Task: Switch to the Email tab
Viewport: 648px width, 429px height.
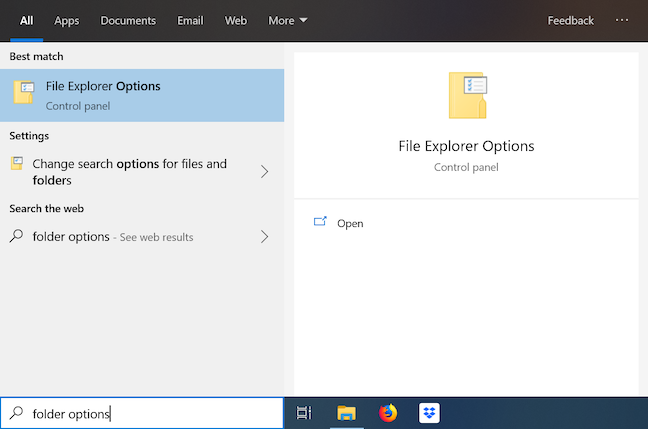Action: click(x=190, y=21)
